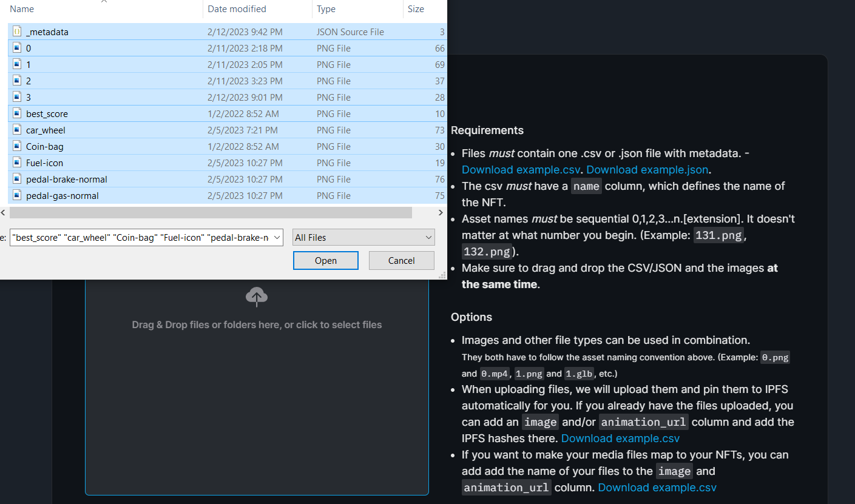Click the Cancel button
This screenshot has height=504, width=855.
click(402, 260)
